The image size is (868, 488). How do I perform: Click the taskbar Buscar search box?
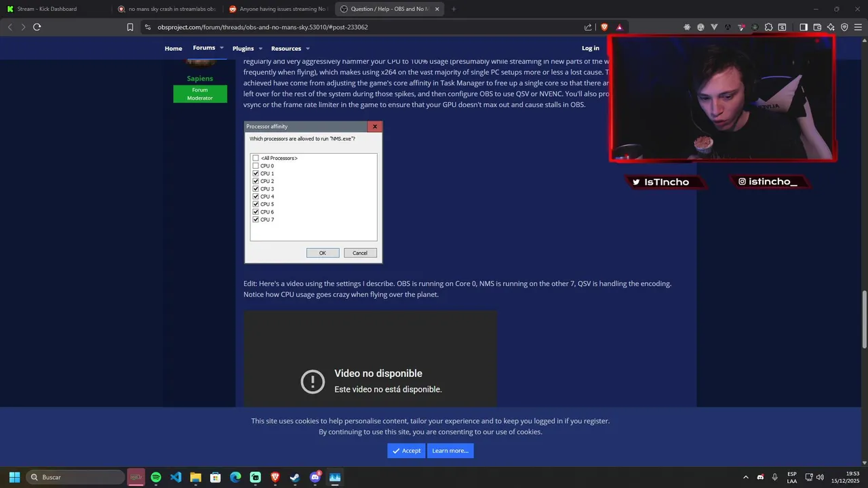(76, 477)
